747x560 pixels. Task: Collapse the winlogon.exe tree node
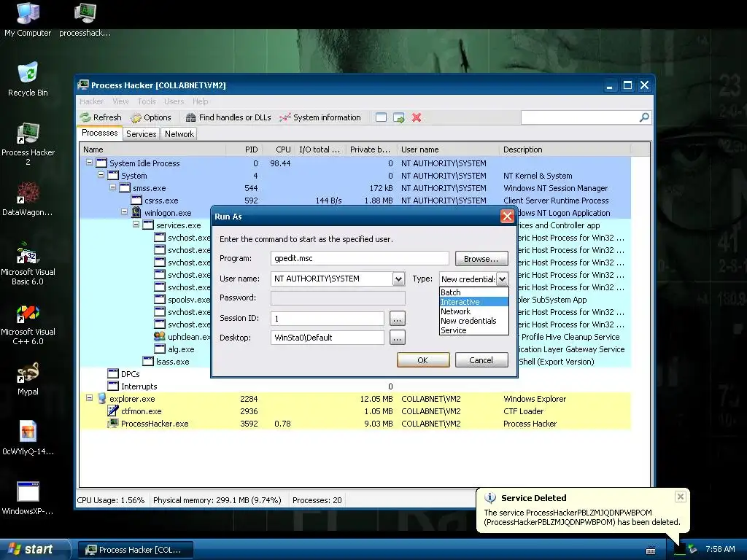[124, 212]
